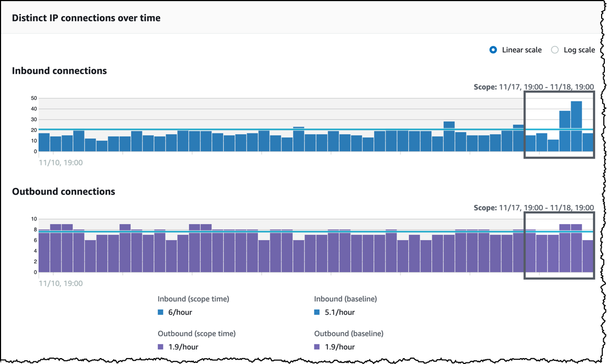Click the Inbound connections heading
Viewport: 607px width, 364px height.
(59, 71)
